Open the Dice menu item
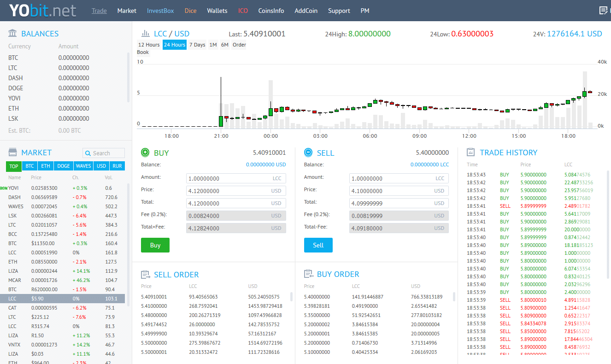611x364 pixels. (190, 11)
